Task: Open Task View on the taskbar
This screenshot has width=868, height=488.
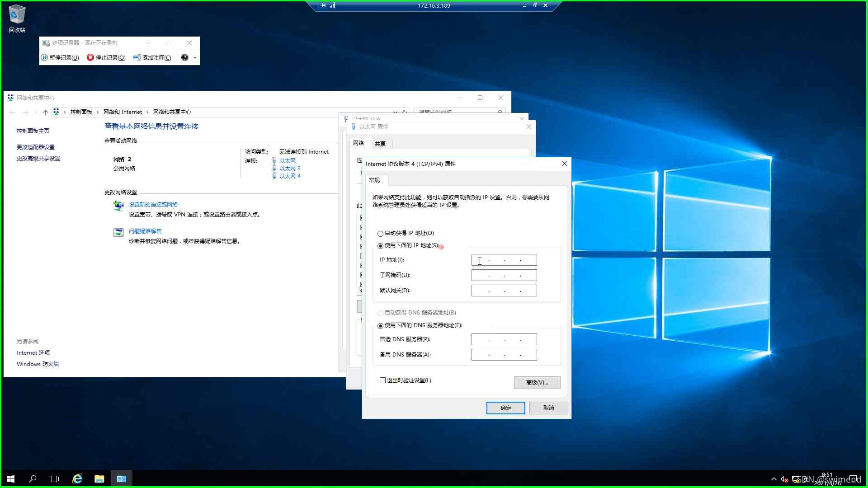Action: pyautogui.click(x=54, y=479)
